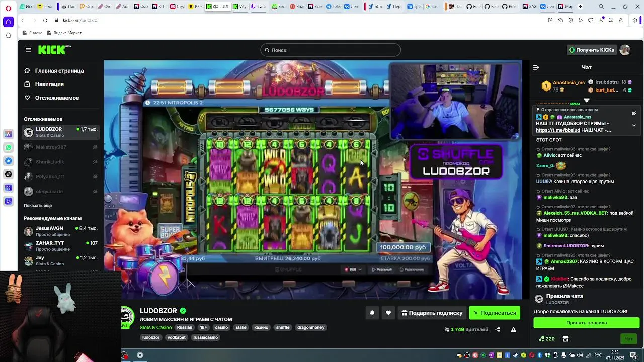Select Shurik_ludik offline channel
This screenshot has width=644, height=362.
(60, 162)
